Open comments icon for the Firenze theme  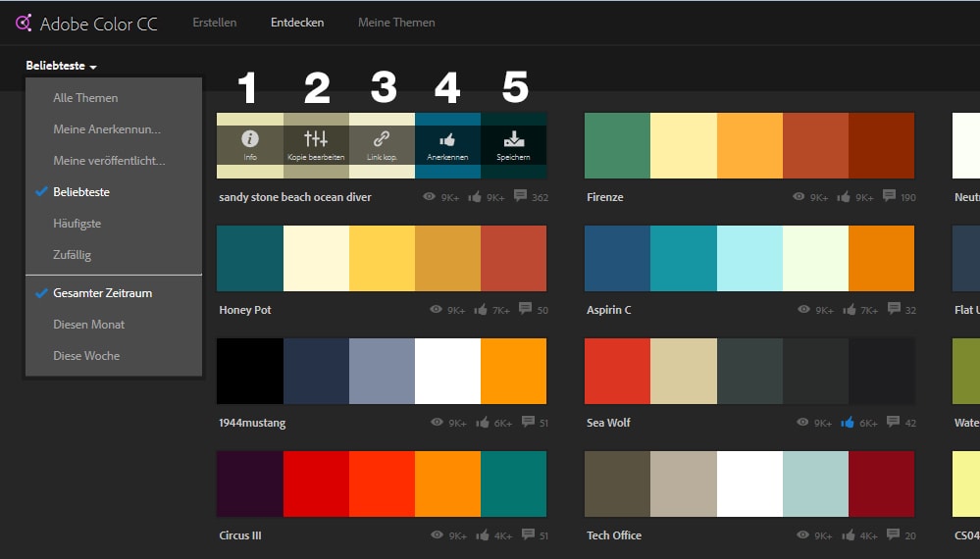889,196
